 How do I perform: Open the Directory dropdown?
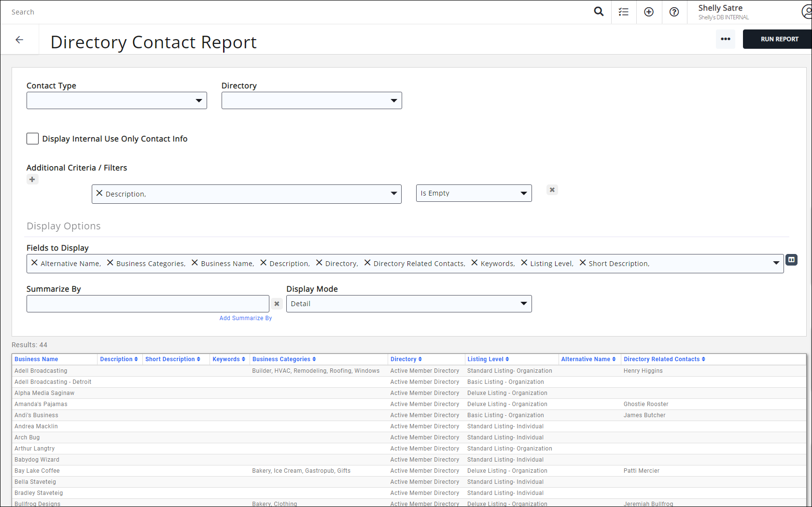coord(394,100)
